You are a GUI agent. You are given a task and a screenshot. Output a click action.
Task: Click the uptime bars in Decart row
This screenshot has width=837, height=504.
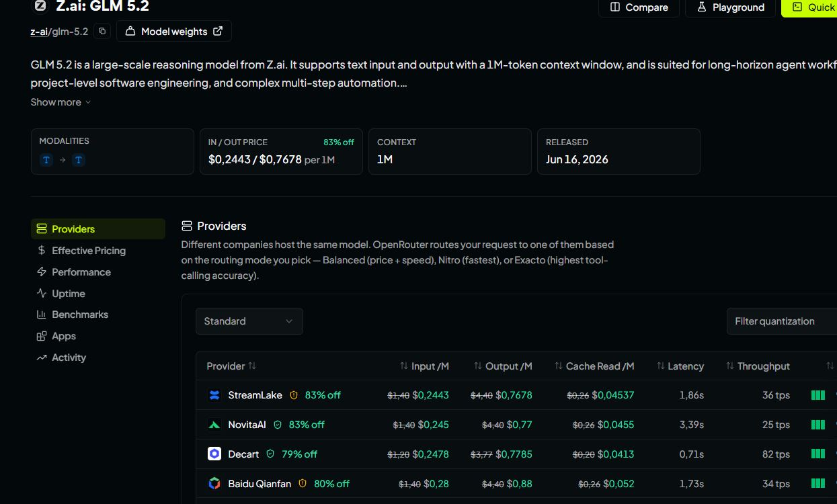click(x=818, y=454)
